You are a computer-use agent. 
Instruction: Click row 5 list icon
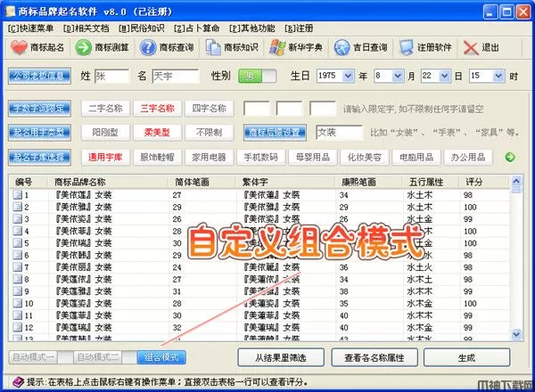18,243
